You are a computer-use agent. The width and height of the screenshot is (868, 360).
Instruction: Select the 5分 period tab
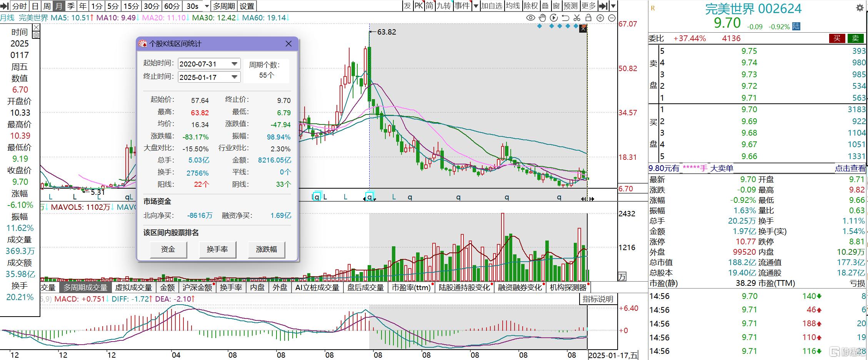113,6
